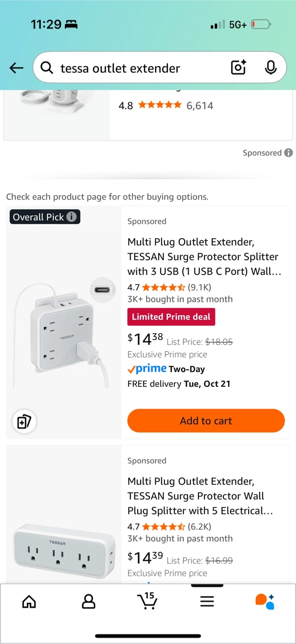The width and height of the screenshot is (296, 644).
Task: Open the hamburger menu
Action: point(207,602)
